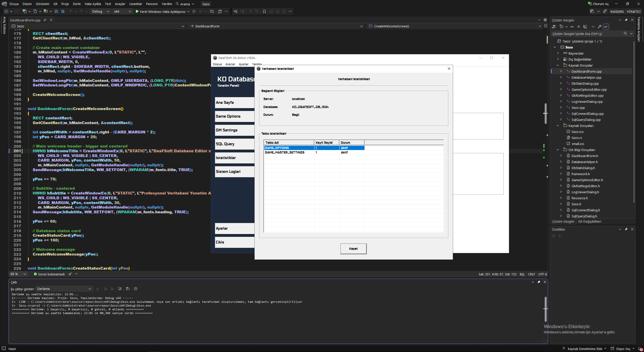Toggle pin on DashboardForm.cpp tab
Image resolution: width=644 pixels, height=352 pixels.
click(45, 20)
